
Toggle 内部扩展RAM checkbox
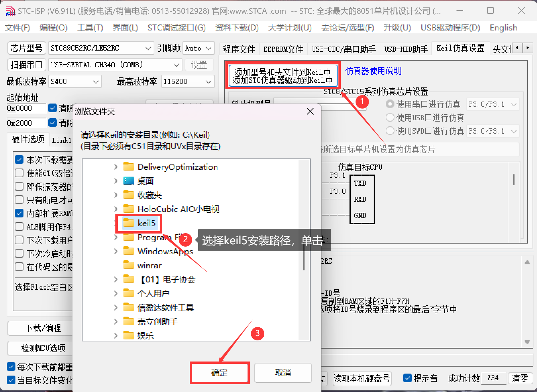coord(19,213)
